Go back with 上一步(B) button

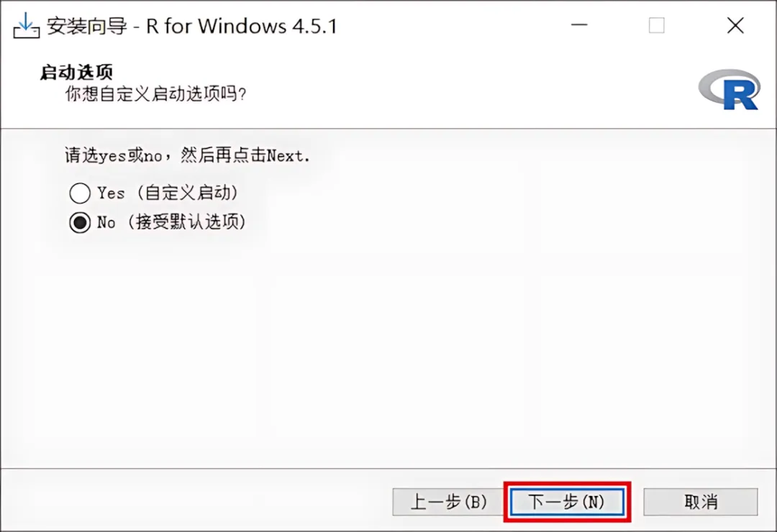point(448,502)
